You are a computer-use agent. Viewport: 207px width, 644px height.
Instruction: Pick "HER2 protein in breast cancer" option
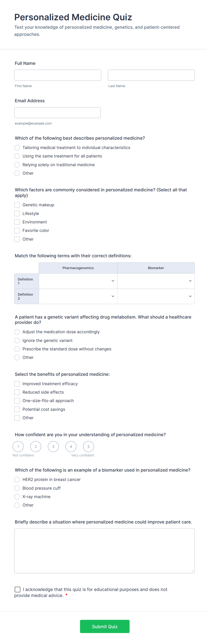17,480
